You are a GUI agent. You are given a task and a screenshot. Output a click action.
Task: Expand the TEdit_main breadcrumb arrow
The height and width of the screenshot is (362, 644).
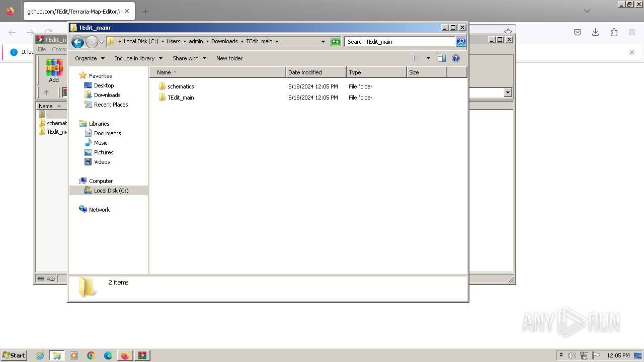pos(277,42)
